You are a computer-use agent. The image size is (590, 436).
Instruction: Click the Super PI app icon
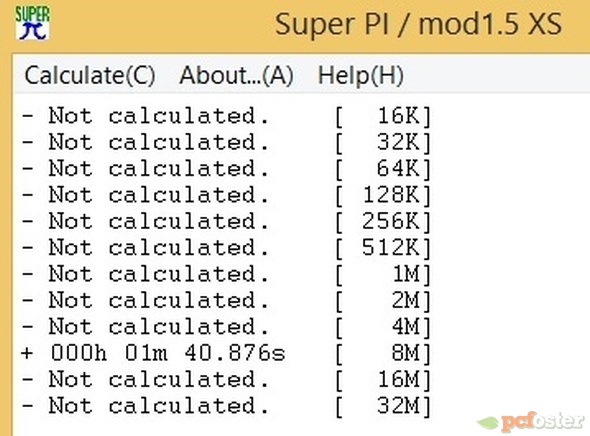pyautogui.click(x=32, y=23)
